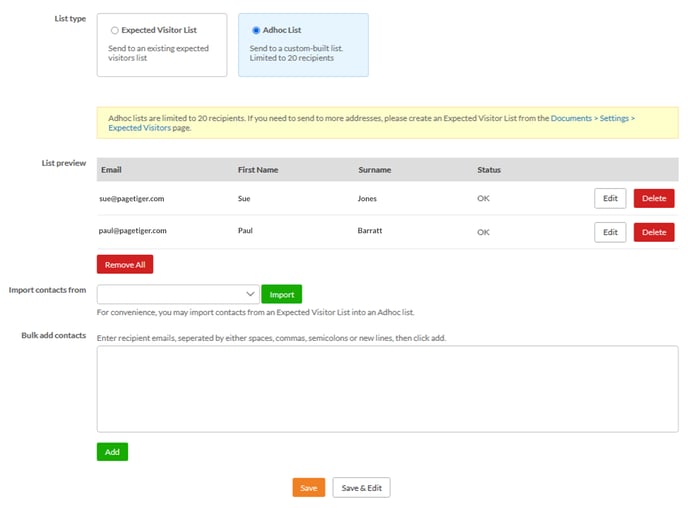
Task: Delete Paul Barratt from the list
Action: [653, 232]
